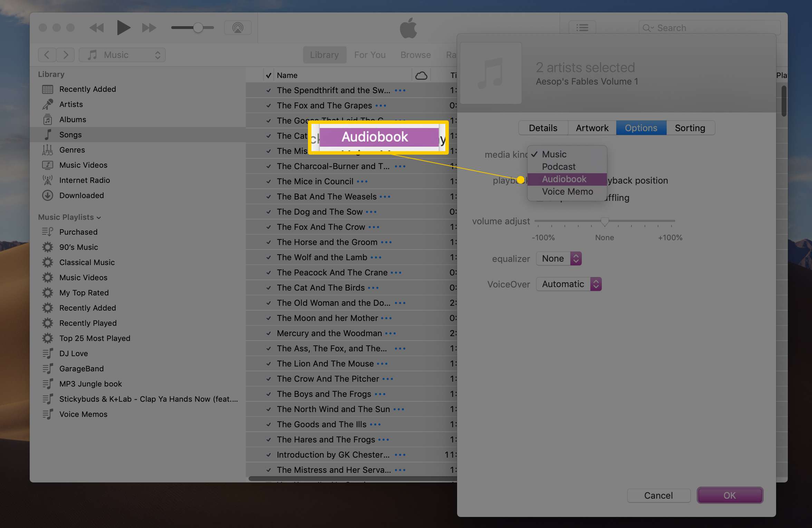Select Audiobook from media kind dropdown
The height and width of the screenshot is (528, 812).
564,179
